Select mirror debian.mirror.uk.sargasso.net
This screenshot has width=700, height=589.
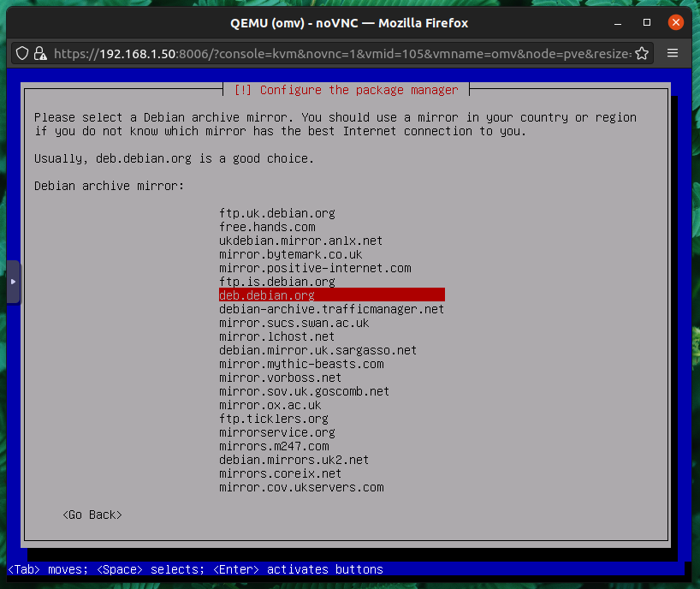click(x=317, y=350)
